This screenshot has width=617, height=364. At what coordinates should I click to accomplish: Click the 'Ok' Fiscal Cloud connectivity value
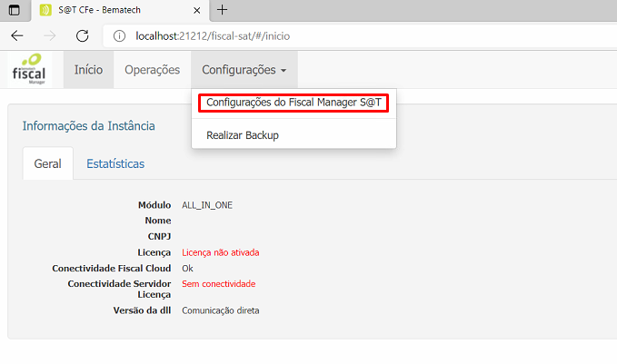pos(187,268)
